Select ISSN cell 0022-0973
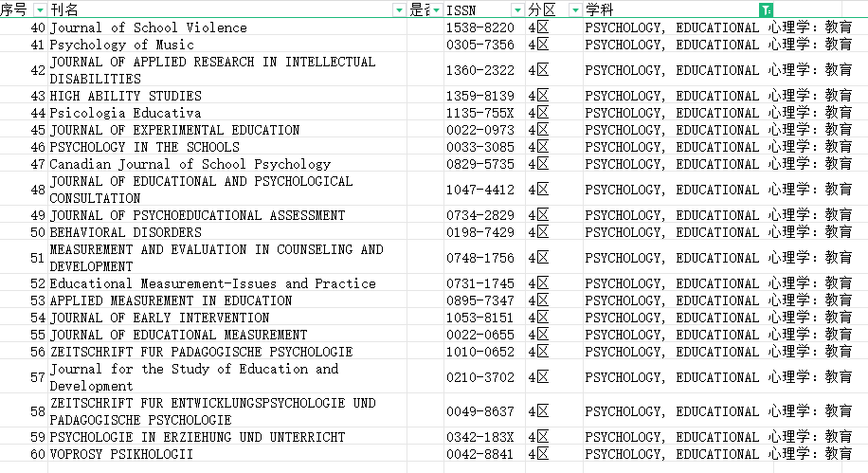This screenshot has width=868, height=473. [x=484, y=130]
